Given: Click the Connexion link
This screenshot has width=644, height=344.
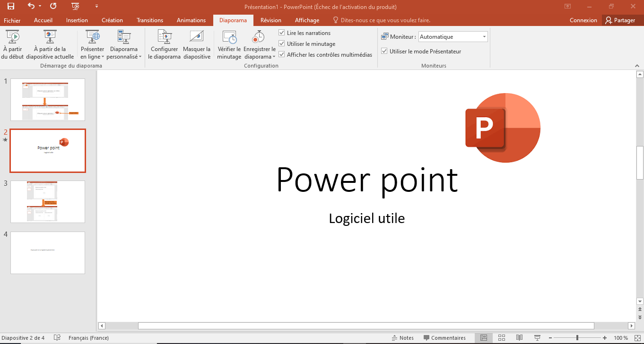Looking at the screenshot, I should pyautogui.click(x=583, y=20).
